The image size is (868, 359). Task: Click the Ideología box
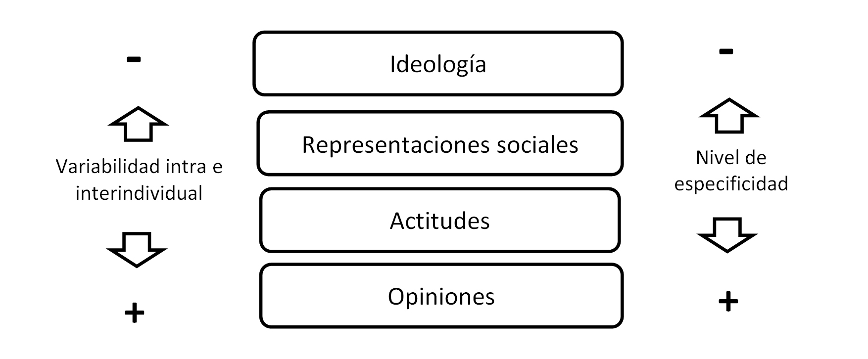[x=438, y=64]
